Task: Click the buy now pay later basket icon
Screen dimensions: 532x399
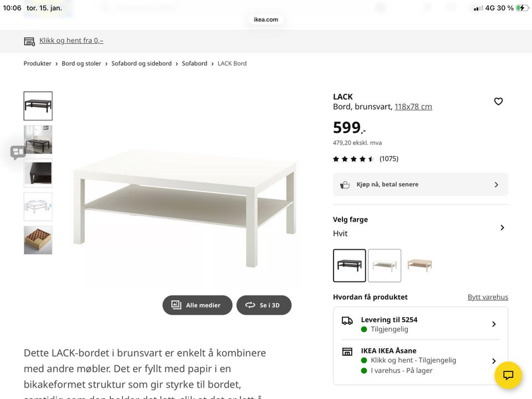Action: (345, 185)
